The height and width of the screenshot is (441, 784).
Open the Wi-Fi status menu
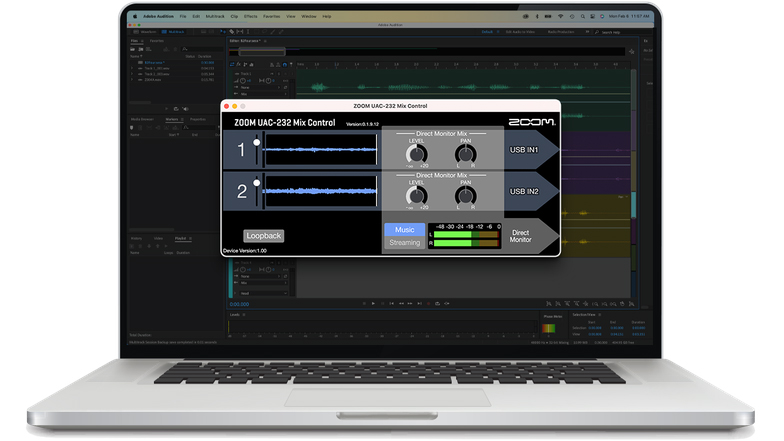(x=560, y=16)
